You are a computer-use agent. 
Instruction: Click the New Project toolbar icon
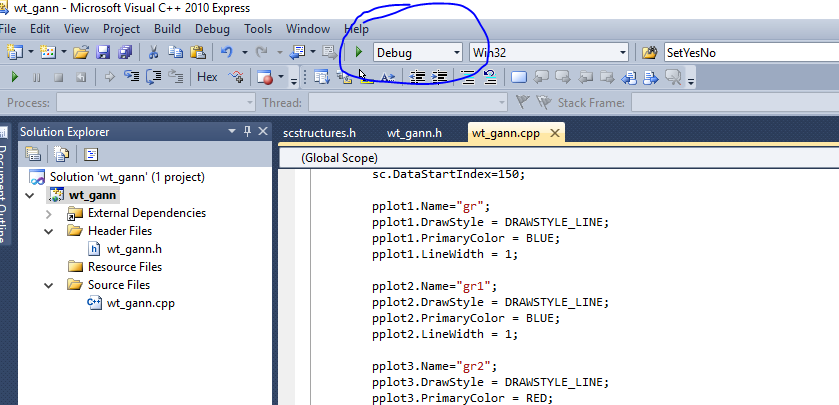click(14, 52)
